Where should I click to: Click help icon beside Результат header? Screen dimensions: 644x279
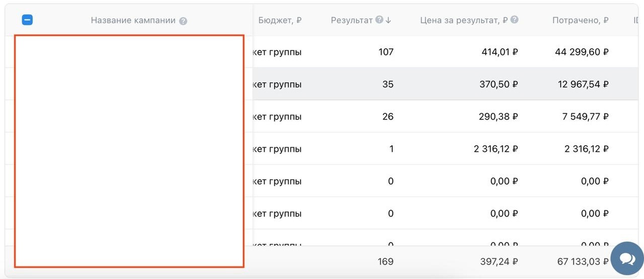click(x=379, y=20)
